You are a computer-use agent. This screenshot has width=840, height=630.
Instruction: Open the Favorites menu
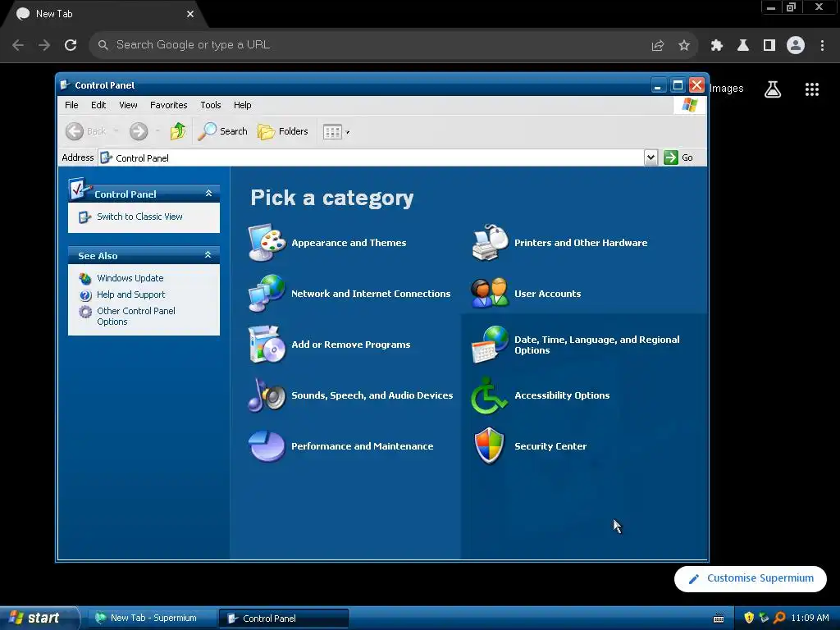click(x=169, y=105)
